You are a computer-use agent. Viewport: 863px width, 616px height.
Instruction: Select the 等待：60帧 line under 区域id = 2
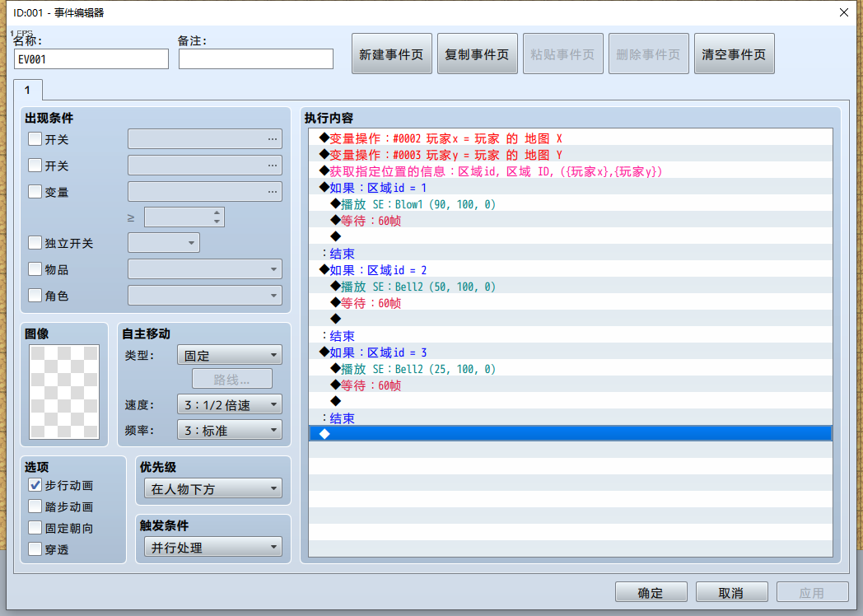[570, 303]
